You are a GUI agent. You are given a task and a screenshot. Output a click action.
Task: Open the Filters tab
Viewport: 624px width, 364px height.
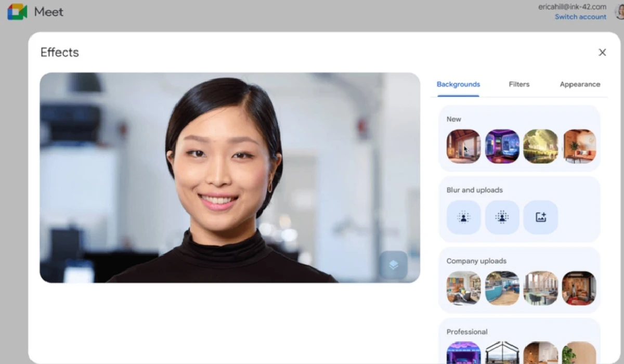click(x=519, y=84)
